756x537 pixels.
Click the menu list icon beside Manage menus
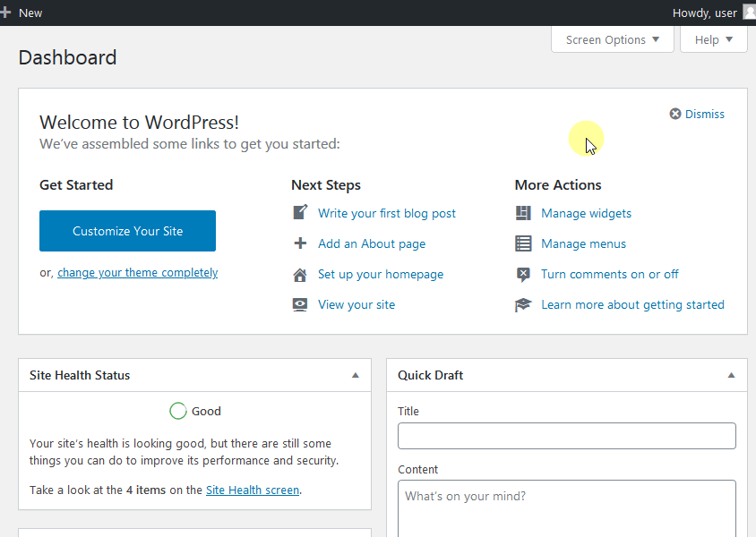(523, 243)
